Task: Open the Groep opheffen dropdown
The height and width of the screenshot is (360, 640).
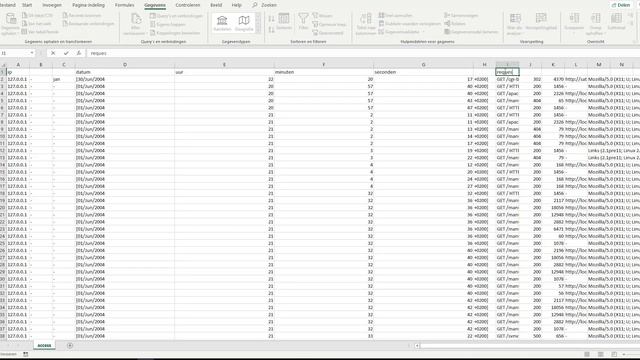Action: tap(596, 24)
